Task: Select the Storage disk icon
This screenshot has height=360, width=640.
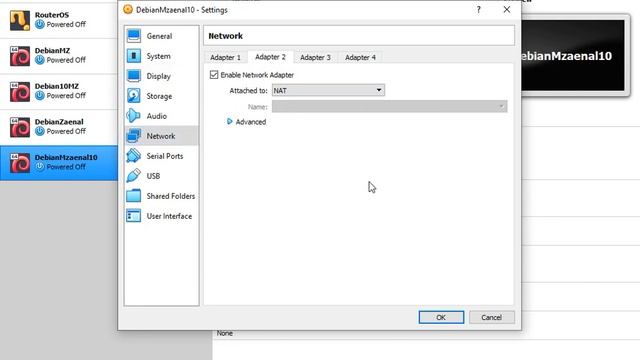Action: [x=134, y=96]
